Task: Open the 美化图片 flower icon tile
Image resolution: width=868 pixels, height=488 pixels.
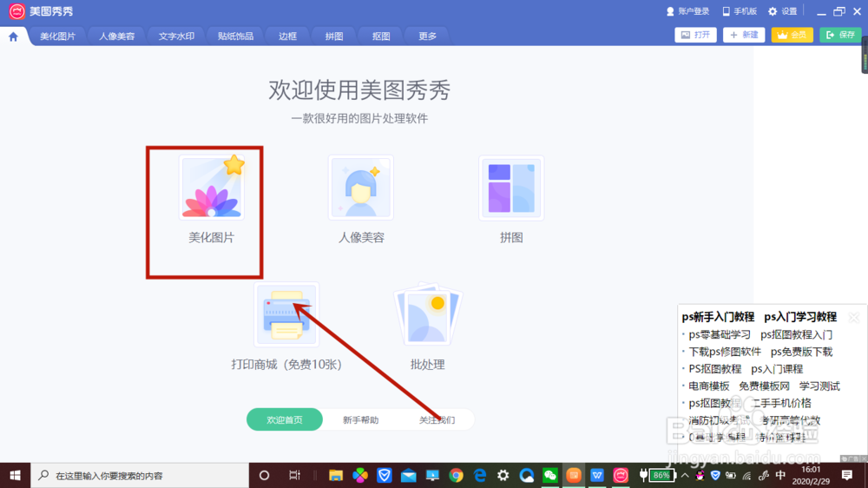Action: point(212,188)
